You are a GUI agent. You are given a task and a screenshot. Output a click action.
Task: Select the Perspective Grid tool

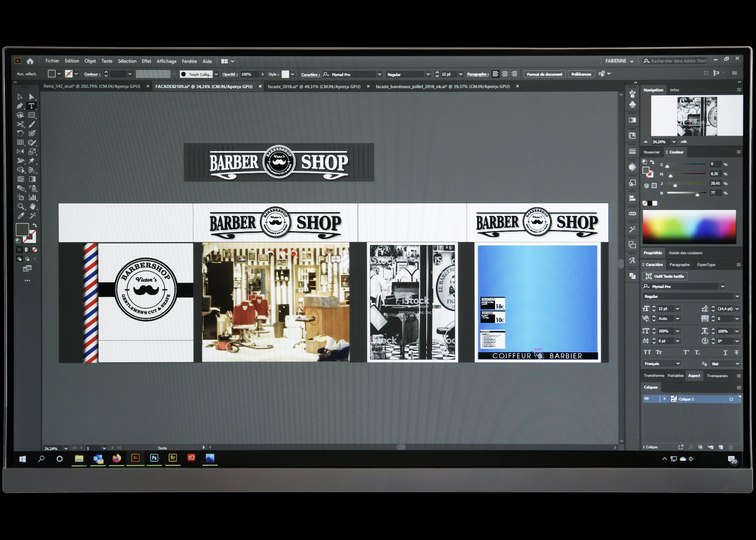(x=32, y=170)
